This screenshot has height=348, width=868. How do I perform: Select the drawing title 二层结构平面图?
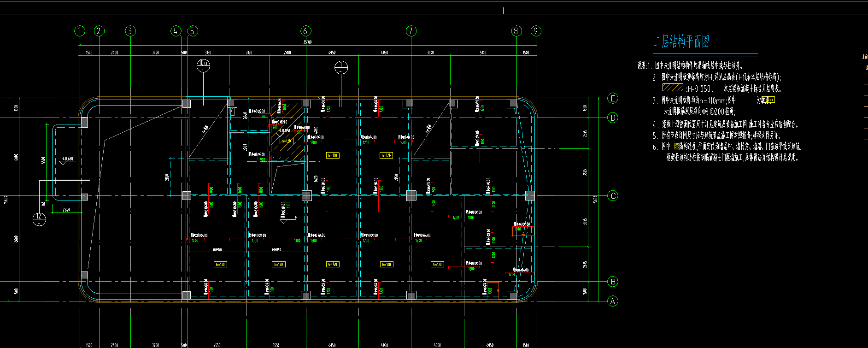click(681, 42)
